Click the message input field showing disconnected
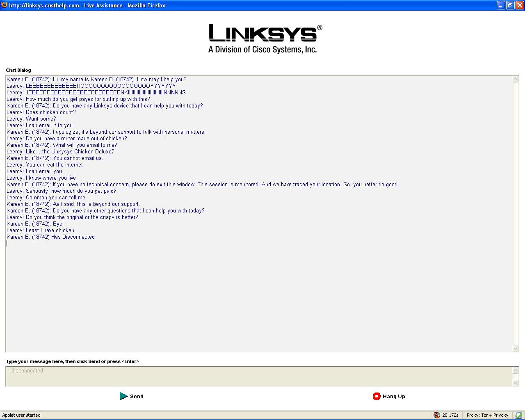525x420 pixels. click(x=259, y=377)
